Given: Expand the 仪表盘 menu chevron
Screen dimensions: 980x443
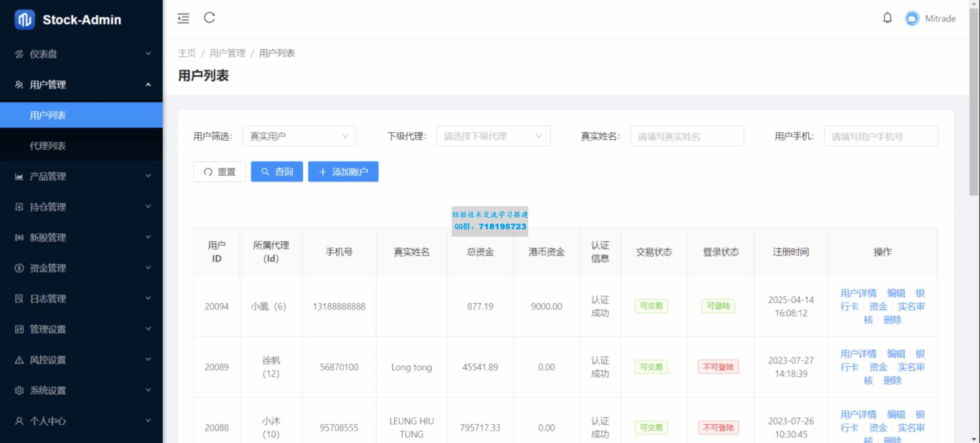Looking at the screenshot, I should tap(148, 54).
